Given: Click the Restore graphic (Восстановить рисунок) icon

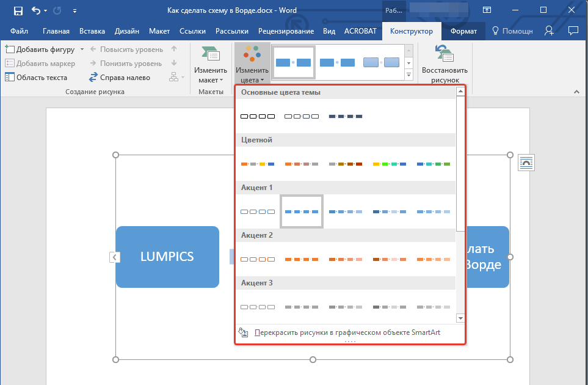Looking at the screenshot, I should point(445,55).
